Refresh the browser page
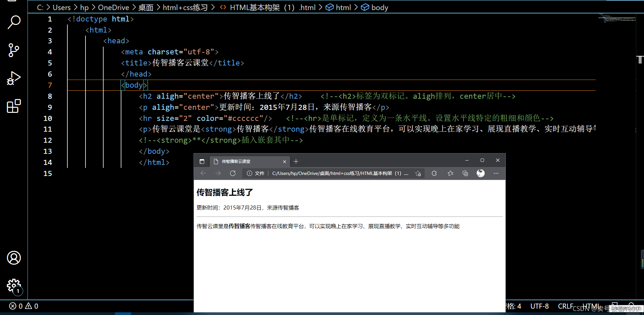This screenshot has height=315, width=644. coord(233,173)
